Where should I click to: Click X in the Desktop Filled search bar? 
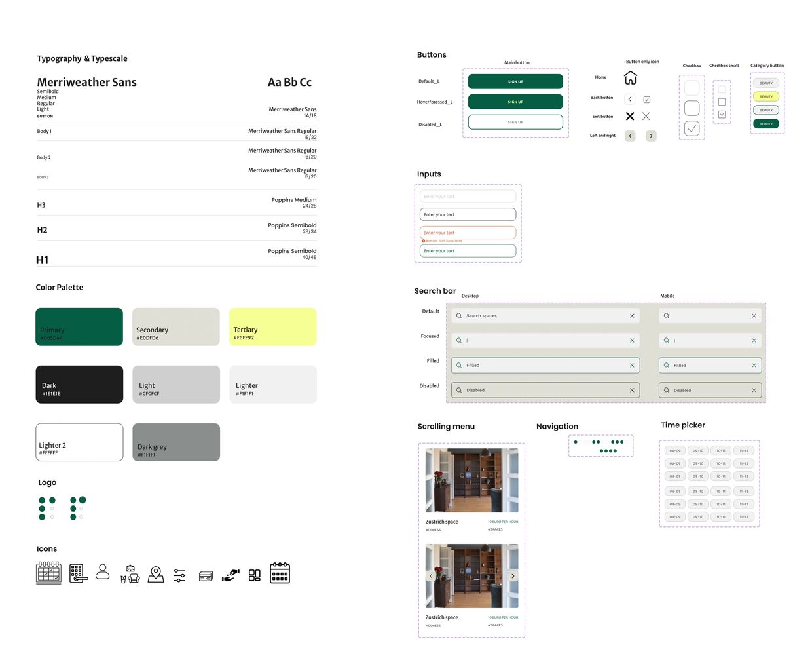632,366
